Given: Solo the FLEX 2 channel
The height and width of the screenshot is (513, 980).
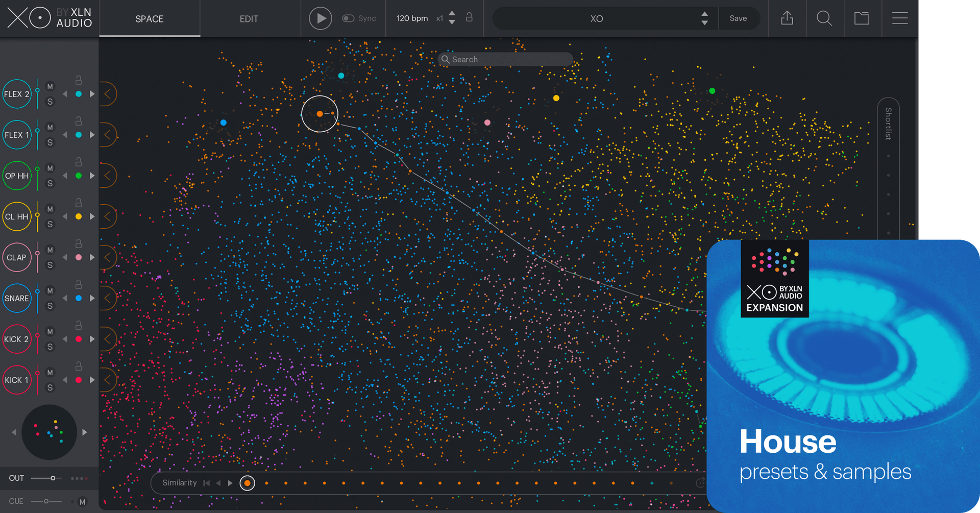Looking at the screenshot, I should tap(50, 102).
